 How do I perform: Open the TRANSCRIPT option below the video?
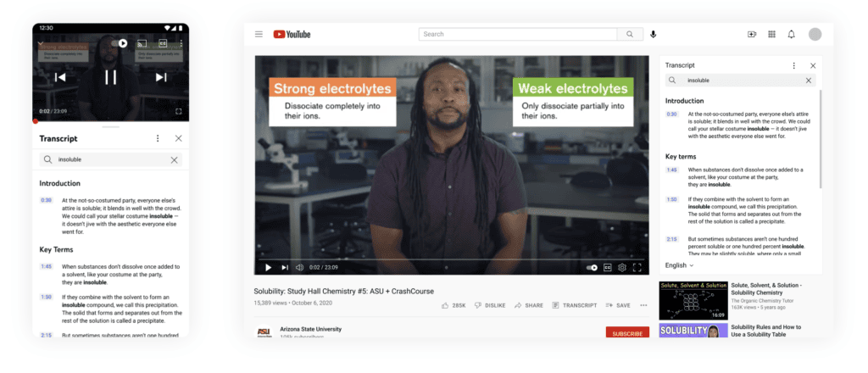click(x=574, y=305)
